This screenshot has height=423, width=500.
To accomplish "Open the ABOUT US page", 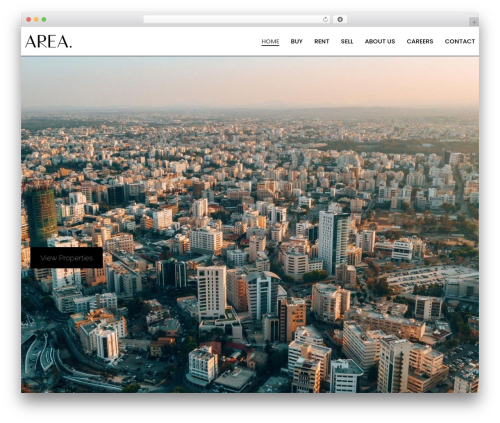I will click(380, 41).
